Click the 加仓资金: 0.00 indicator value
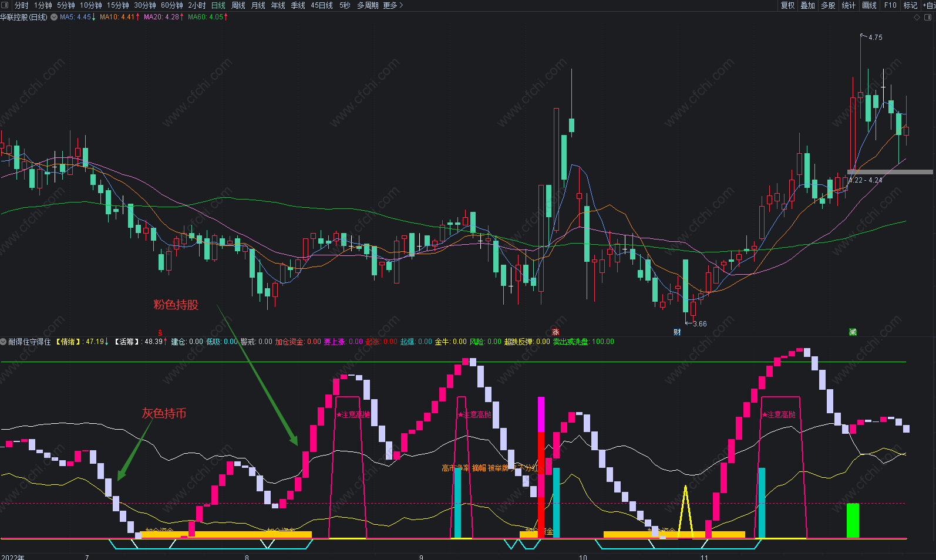The height and width of the screenshot is (560, 936). point(298,342)
